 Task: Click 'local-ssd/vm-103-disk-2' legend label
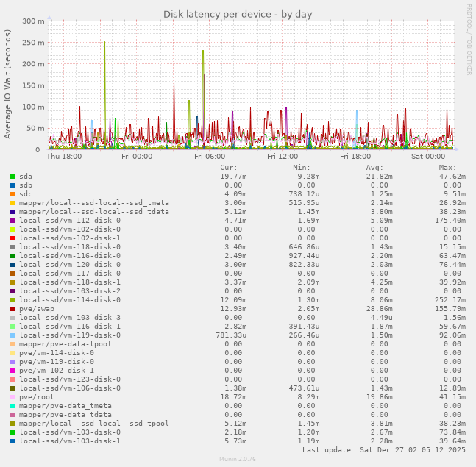point(70,290)
